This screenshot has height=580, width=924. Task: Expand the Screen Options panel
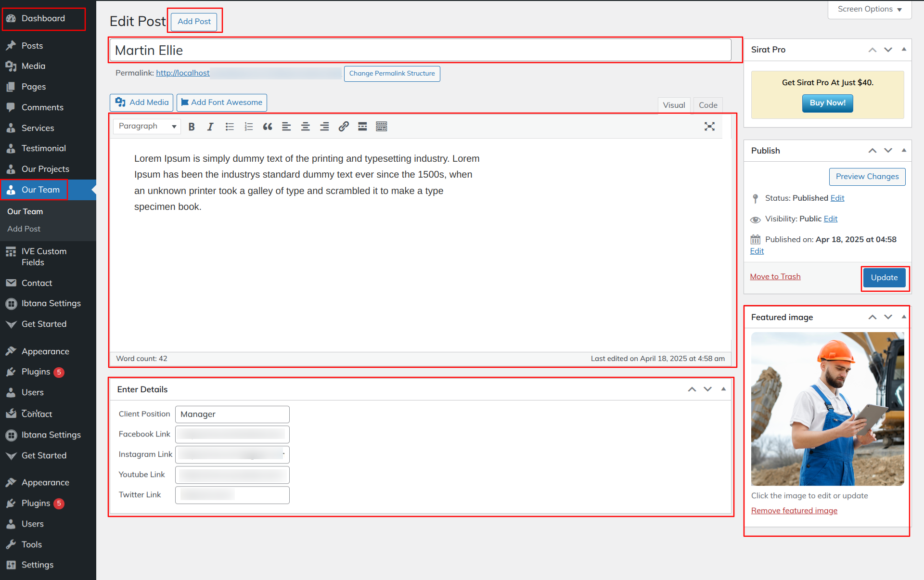click(870, 9)
